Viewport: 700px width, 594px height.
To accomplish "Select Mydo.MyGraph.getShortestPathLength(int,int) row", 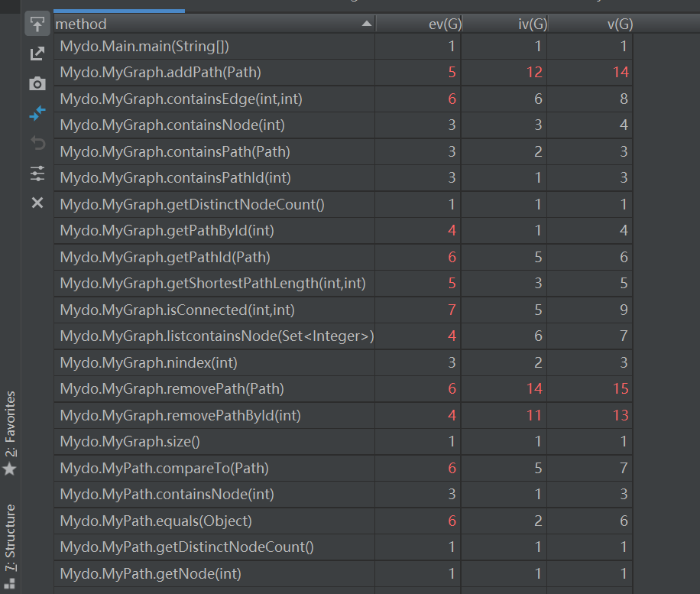I will coord(343,283).
